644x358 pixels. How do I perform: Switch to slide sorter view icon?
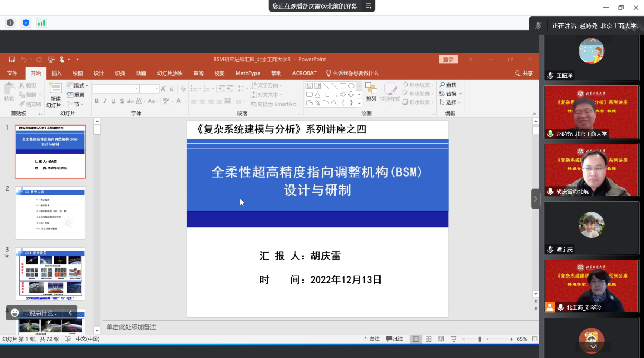(x=429, y=339)
